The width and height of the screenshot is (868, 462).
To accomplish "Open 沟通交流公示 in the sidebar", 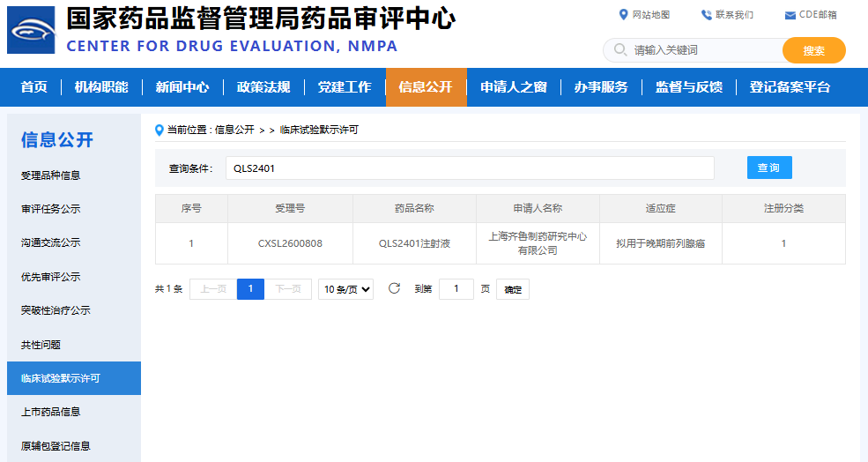I will click(x=51, y=242).
